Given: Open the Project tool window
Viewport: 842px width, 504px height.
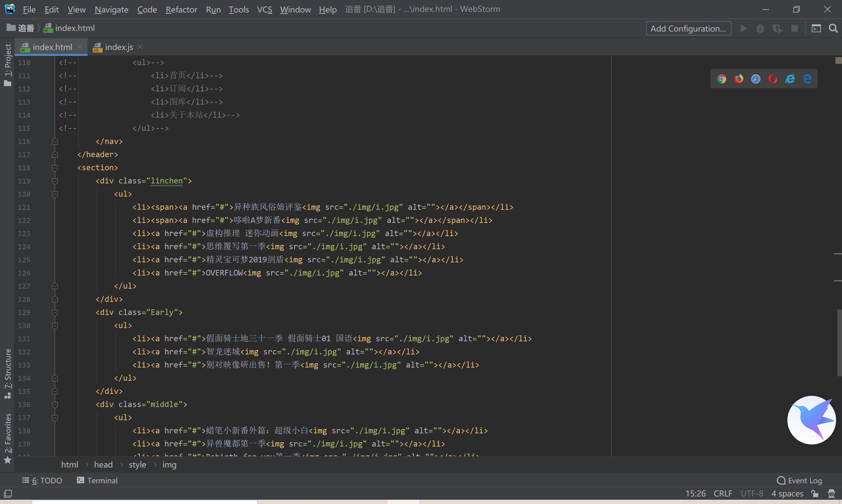Looking at the screenshot, I should pyautogui.click(x=8, y=64).
